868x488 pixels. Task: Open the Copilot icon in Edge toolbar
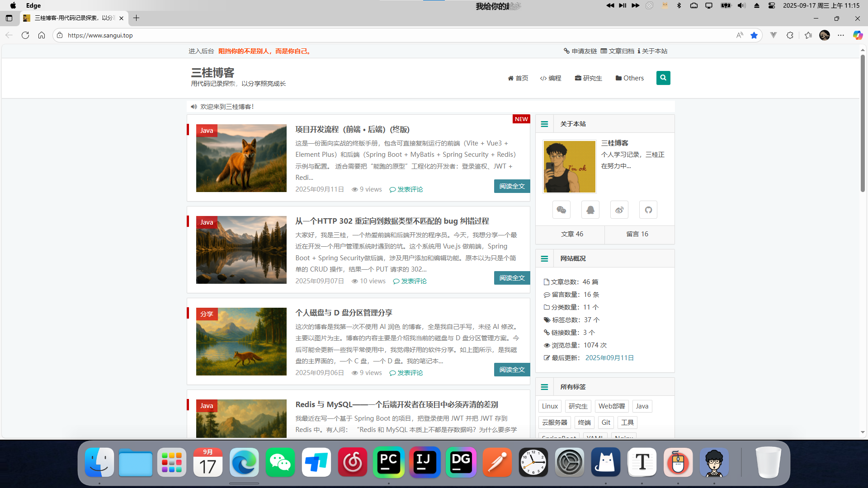[x=858, y=35]
